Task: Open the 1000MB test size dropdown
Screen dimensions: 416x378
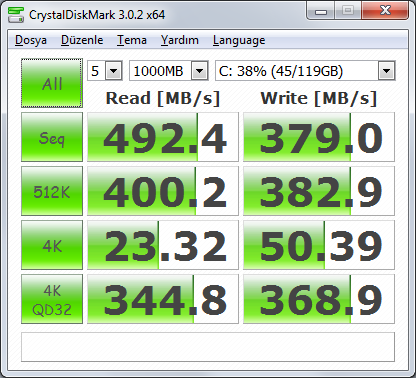Action: pyautogui.click(x=169, y=71)
